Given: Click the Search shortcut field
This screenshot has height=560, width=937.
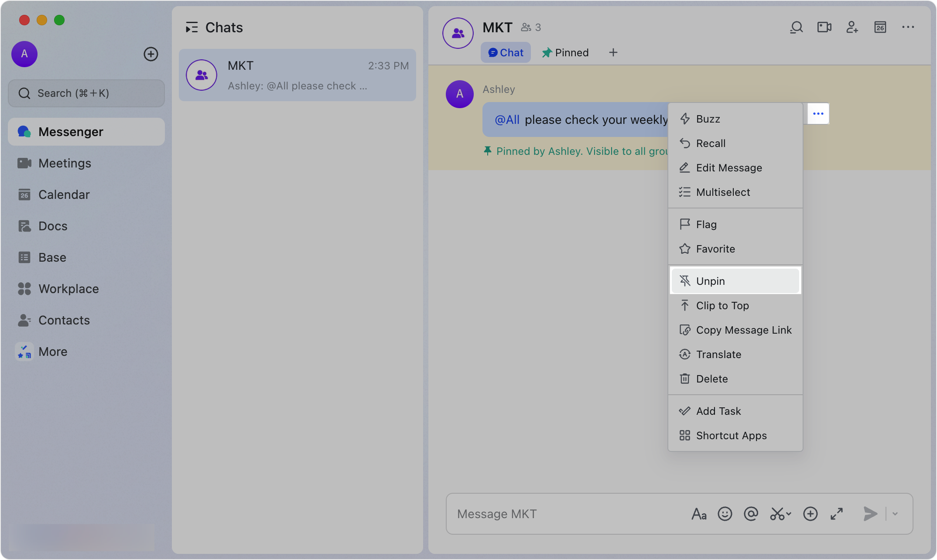Looking at the screenshot, I should coord(86,93).
